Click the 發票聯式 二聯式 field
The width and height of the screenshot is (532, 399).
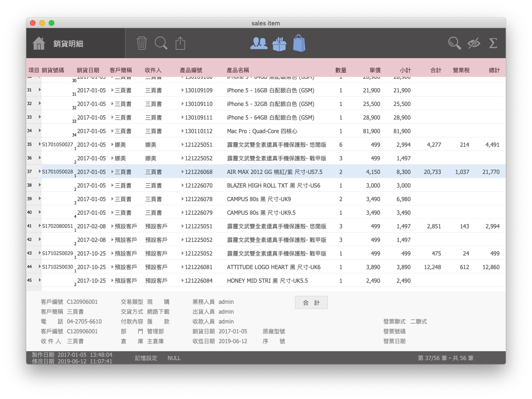pyautogui.click(x=418, y=321)
